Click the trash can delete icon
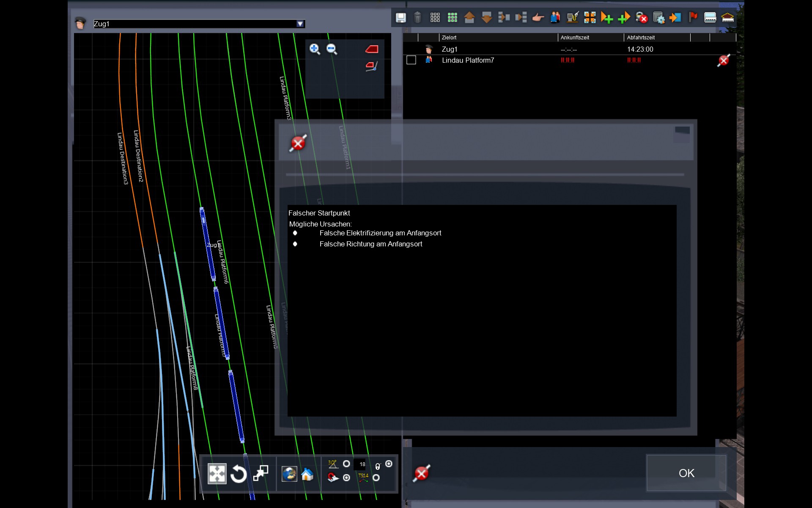The width and height of the screenshot is (812, 508). click(417, 17)
